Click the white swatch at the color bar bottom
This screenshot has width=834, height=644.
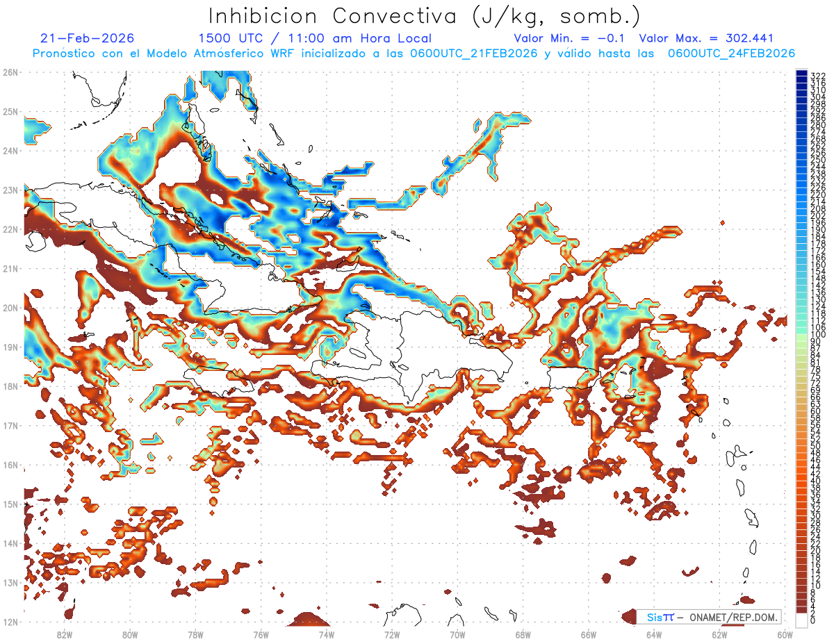point(802,620)
